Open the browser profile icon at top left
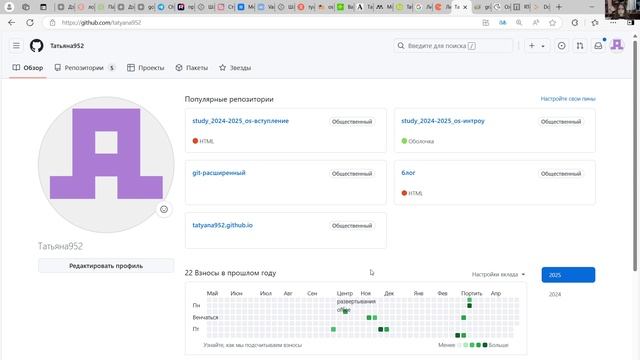The image size is (640, 360). click(x=9, y=7)
